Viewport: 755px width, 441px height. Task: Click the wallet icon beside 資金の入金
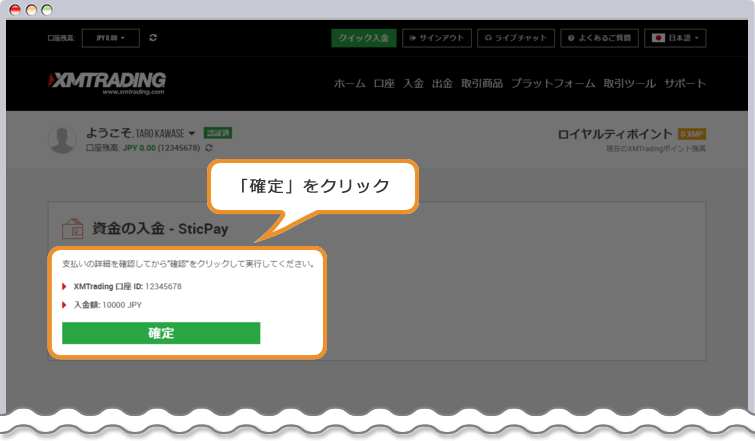[73, 229]
